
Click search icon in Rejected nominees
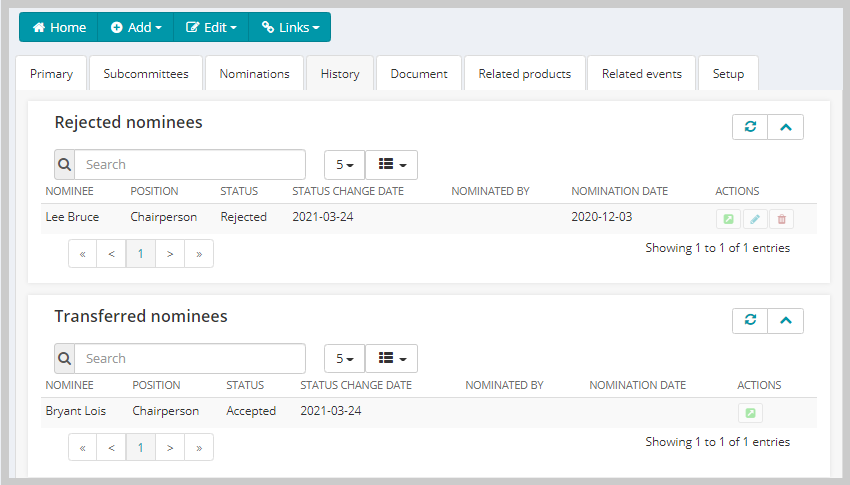click(x=65, y=165)
